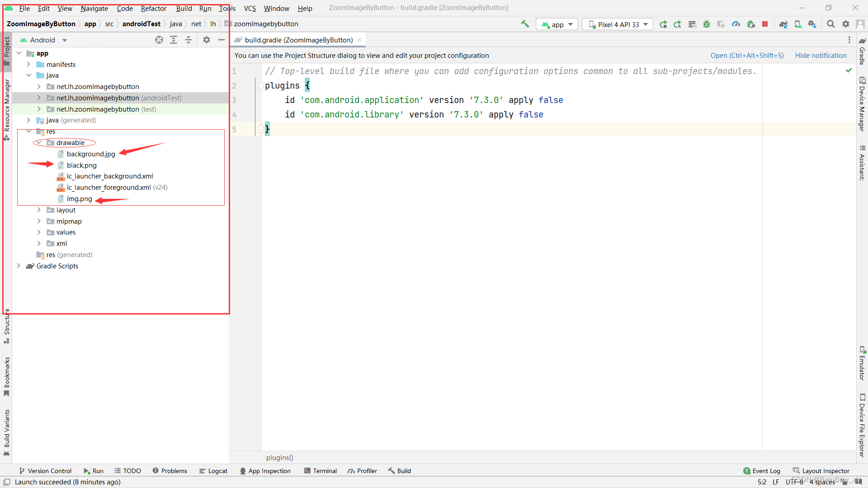Open Search Everywhere with the magnifier
Screen dimensions: 868x488
click(830, 24)
